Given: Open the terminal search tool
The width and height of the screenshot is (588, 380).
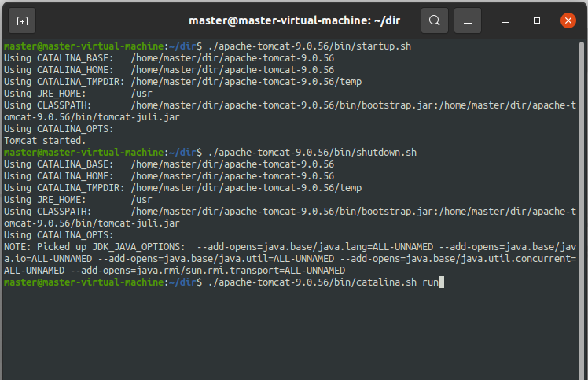Looking at the screenshot, I should point(435,20).
